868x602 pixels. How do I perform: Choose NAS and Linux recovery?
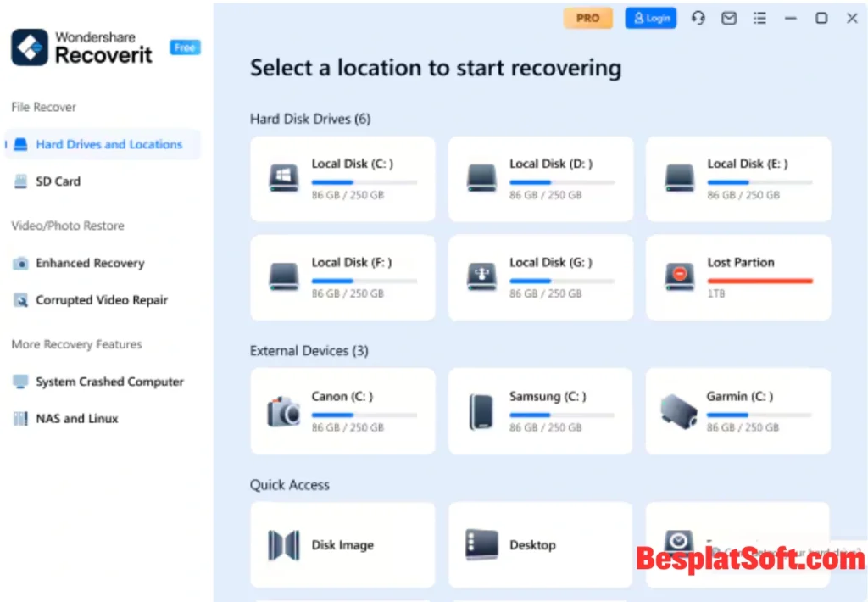coord(75,418)
